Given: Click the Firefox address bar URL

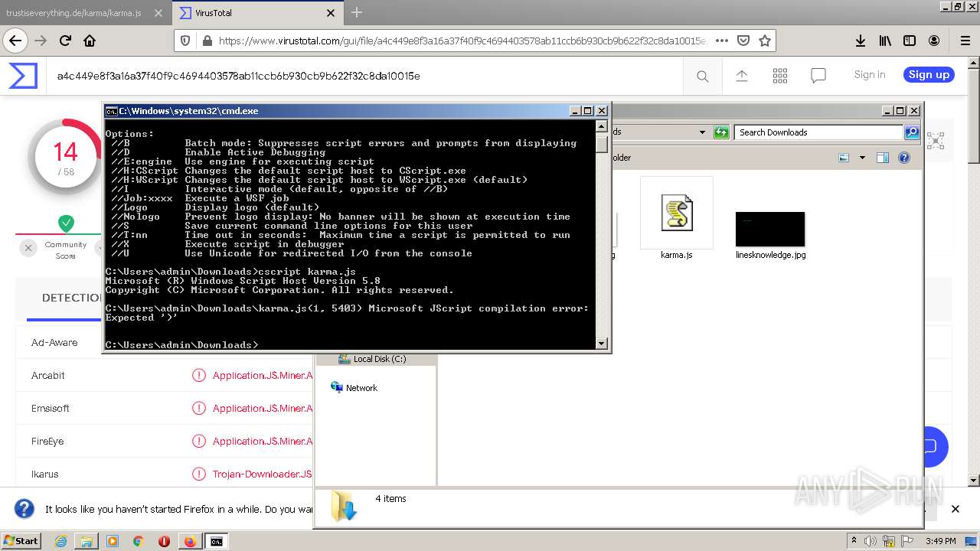Looking at the screenshot, I should tap(462, 41).
